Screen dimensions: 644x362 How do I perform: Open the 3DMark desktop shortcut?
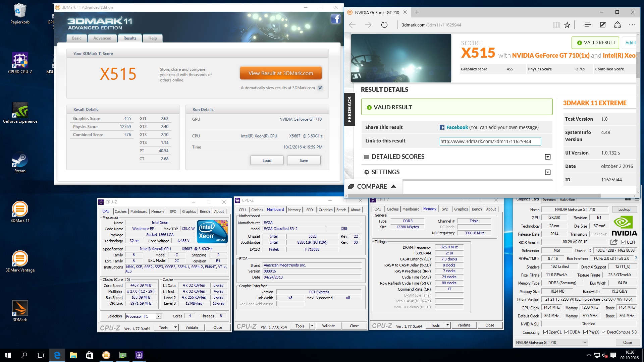coord(20,311)
